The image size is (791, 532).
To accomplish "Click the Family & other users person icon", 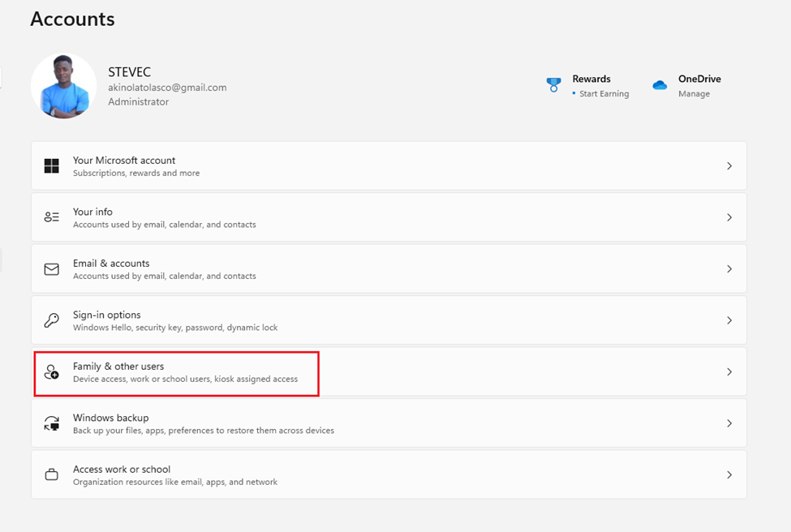I will [52, 372].
